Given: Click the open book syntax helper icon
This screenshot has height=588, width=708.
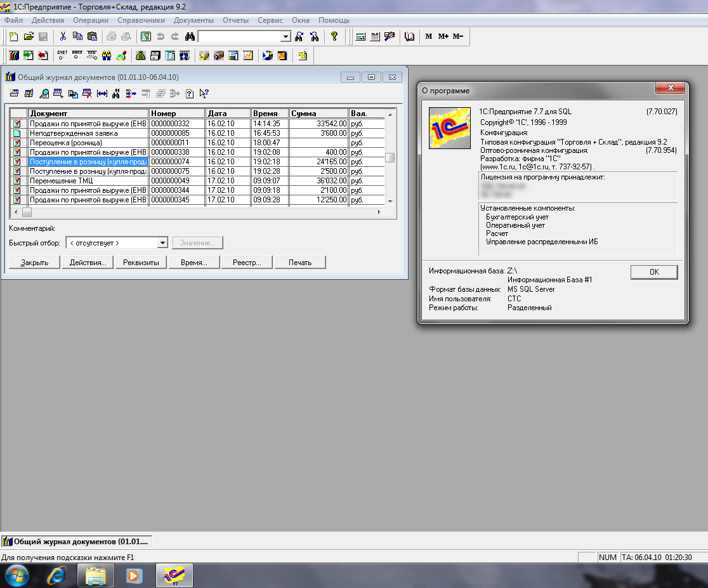Looking at the screenshot, I should (x=410, y=37).
